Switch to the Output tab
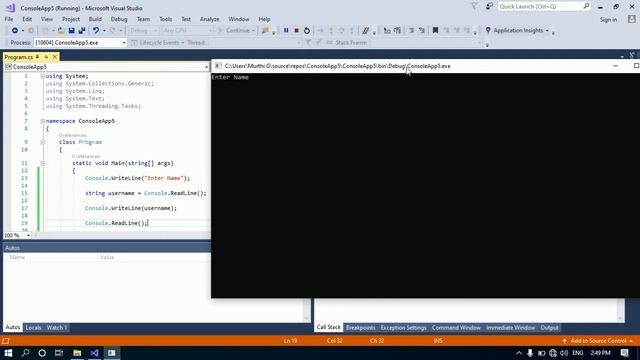Screen dimensions: 640x360 click(x=549, y=328)
